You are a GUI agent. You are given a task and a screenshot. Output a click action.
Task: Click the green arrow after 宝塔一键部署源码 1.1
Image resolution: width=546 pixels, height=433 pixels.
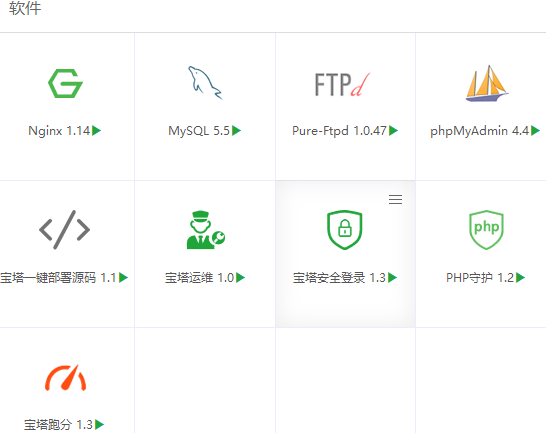click(x=124, y=278)
